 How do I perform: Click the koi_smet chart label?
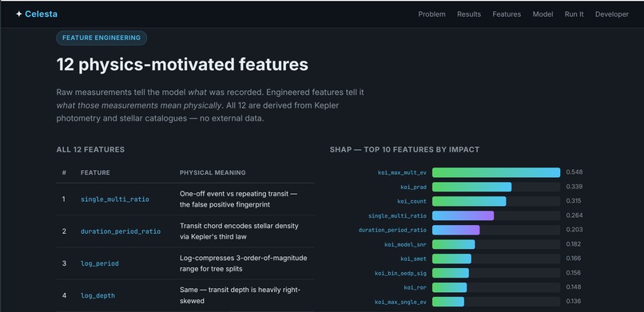[414, 259]
